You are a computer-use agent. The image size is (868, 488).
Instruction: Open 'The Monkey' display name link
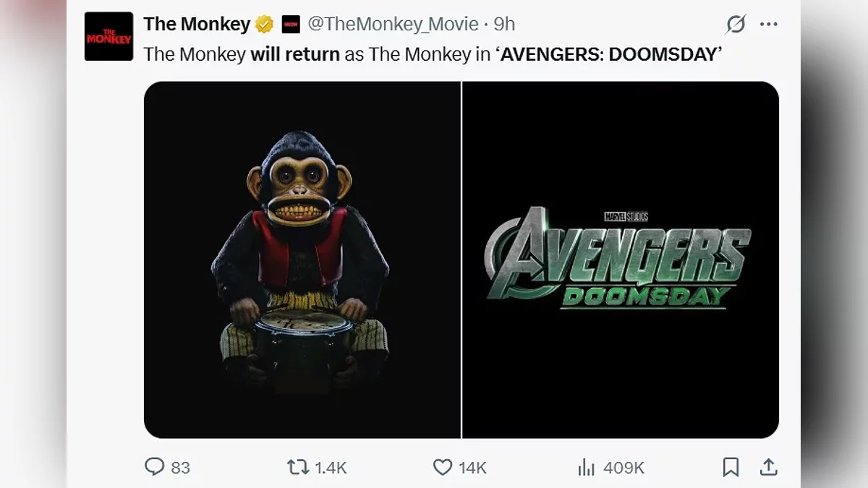point(197,25)
